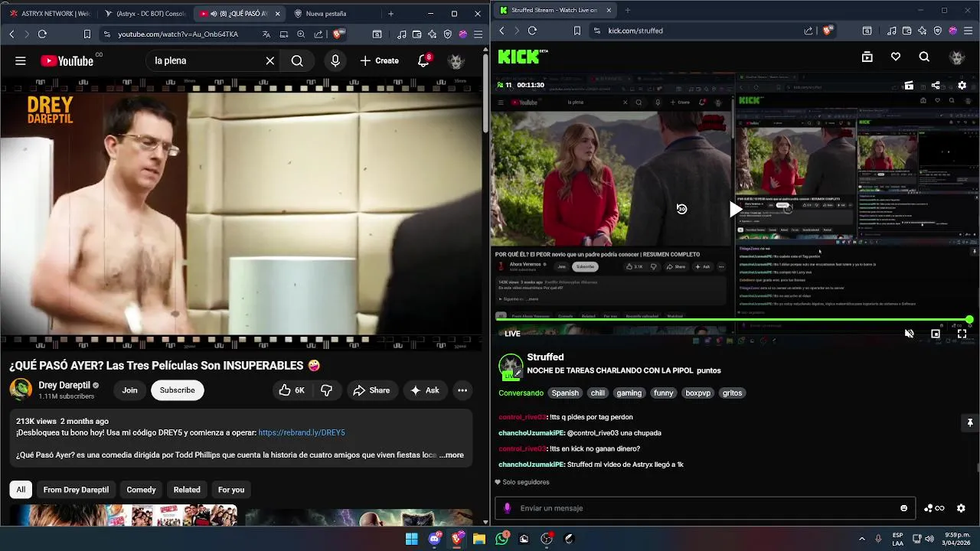Open YouTube notifications bell

(x=423, y=60)
